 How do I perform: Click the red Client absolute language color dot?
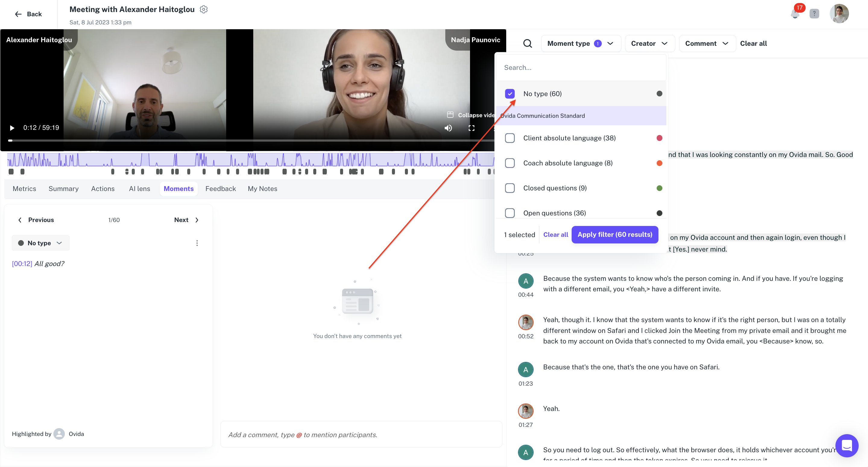[x=659, y=138]
